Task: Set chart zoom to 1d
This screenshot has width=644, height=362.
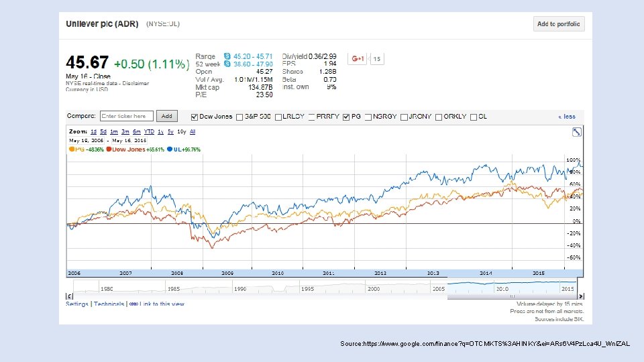Action: coord(93,132)
